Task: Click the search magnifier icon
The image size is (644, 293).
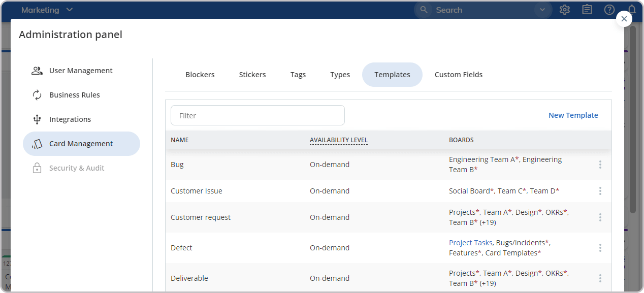Action: coord(423,10)
